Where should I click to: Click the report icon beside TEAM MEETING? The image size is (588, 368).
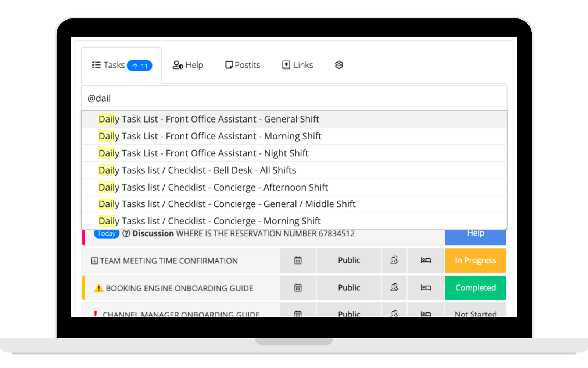pyautogui.click(x=94, y=261)
